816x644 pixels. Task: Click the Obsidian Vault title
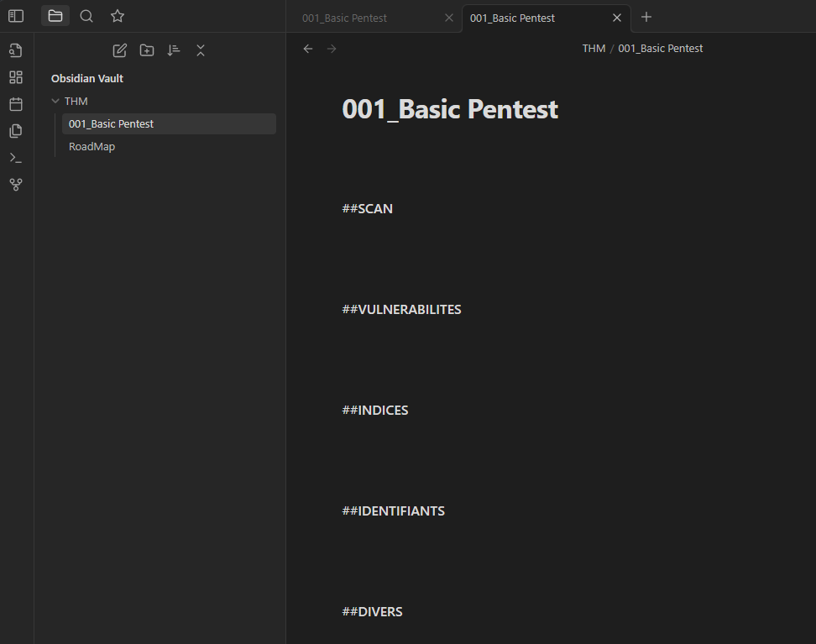click(87, 79)
